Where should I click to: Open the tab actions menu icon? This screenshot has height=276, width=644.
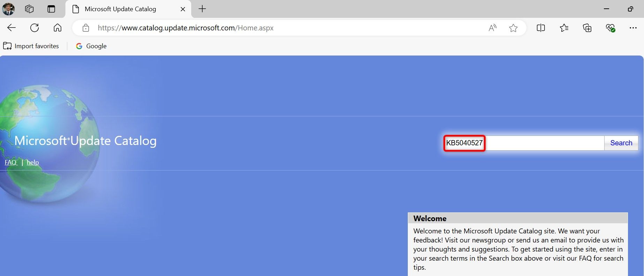tap(51, 9)
